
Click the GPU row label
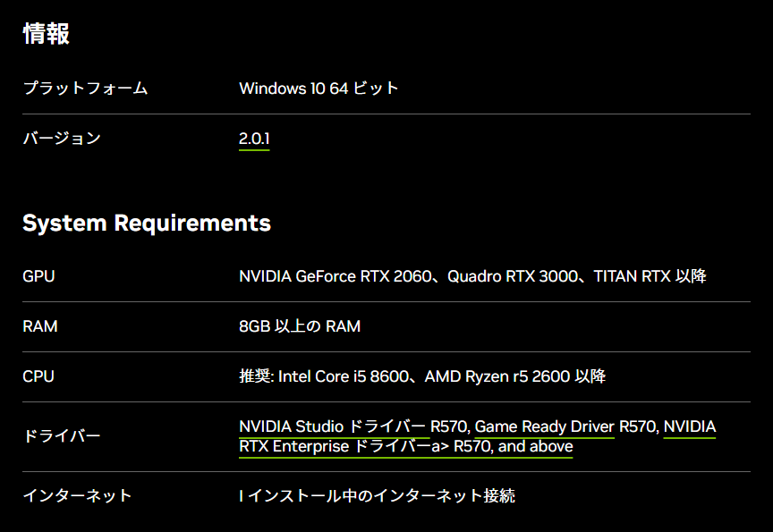click(x=38, y=276)
